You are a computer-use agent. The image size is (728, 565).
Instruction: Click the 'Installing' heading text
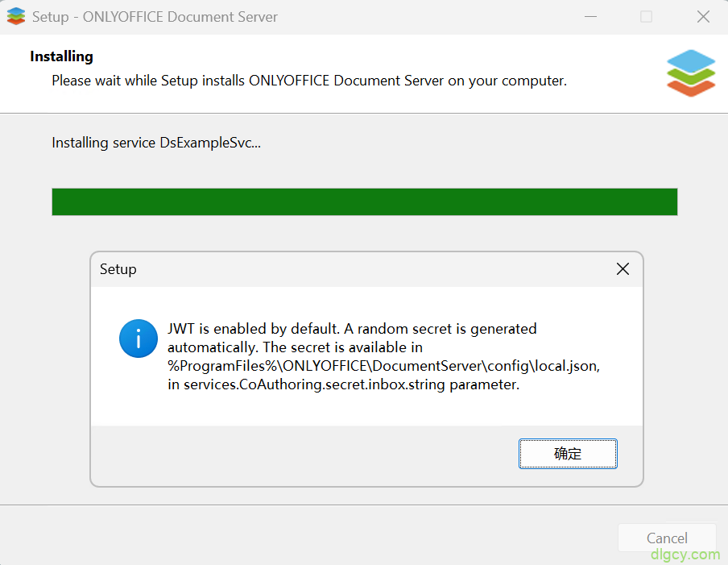click(x=61, y=56)
